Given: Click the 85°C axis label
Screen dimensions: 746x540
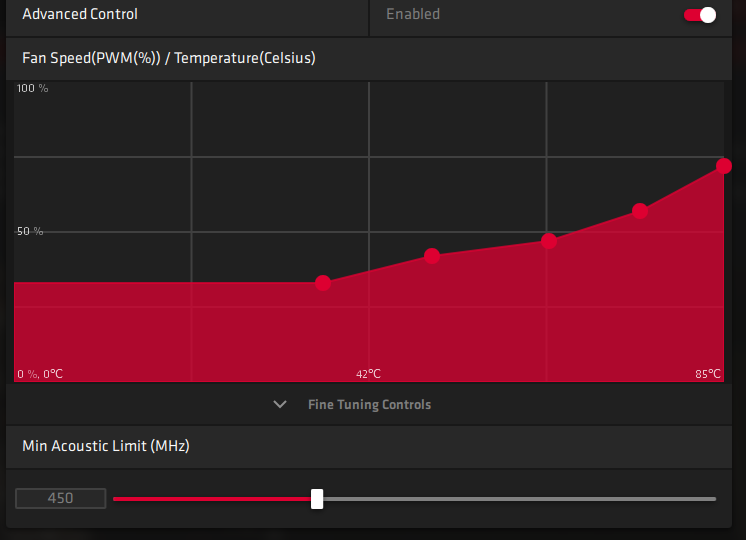Looking at the screenshot, I should pyautogui.click(x=707, y=374).
